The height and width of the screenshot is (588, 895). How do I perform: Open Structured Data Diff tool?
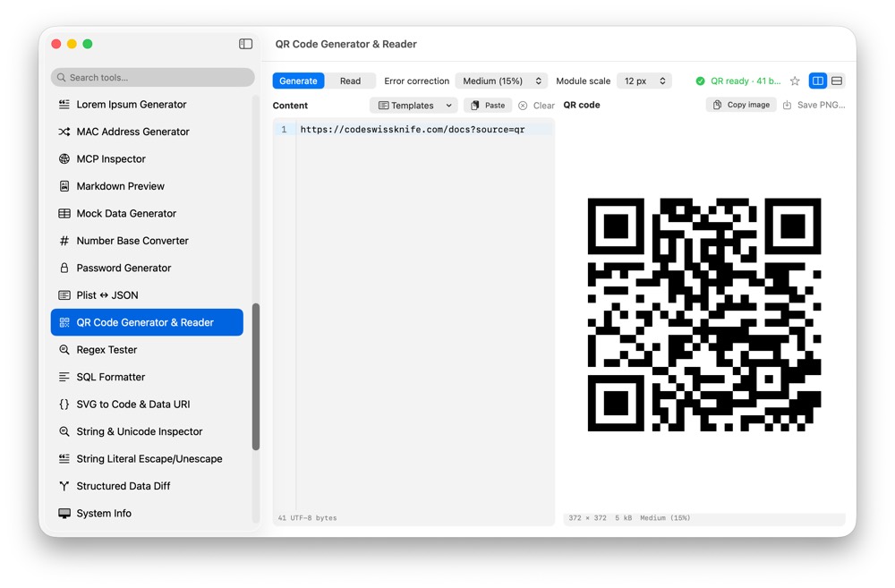148,486
